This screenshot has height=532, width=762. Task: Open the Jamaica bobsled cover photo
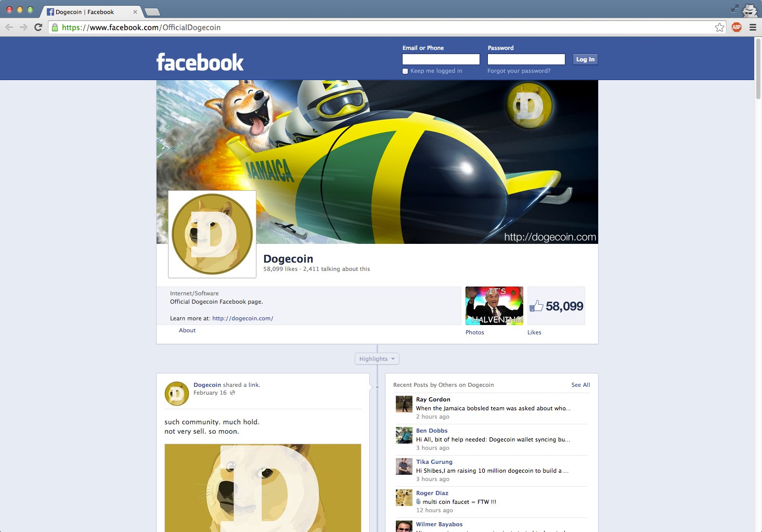point(377,162)
